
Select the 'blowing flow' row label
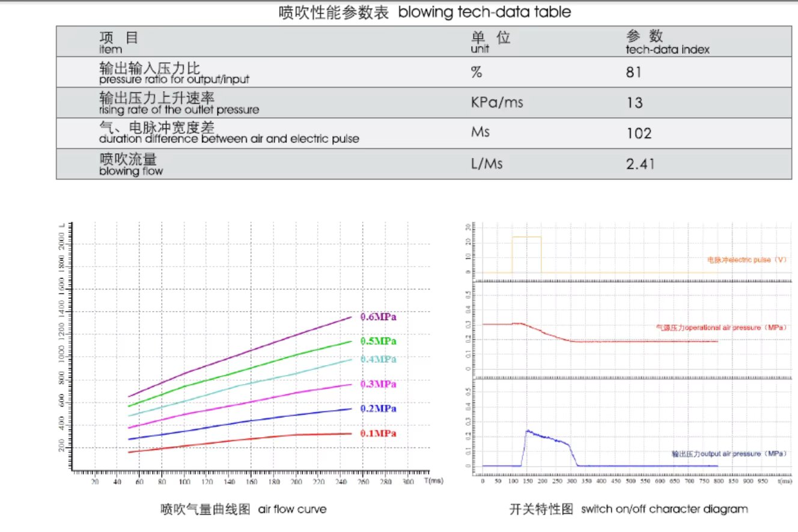coord(131,171)
